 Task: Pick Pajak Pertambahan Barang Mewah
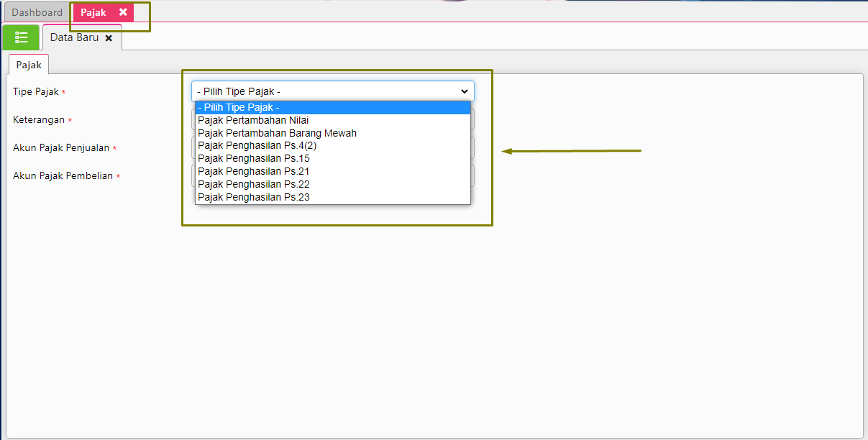click(277, 133)
